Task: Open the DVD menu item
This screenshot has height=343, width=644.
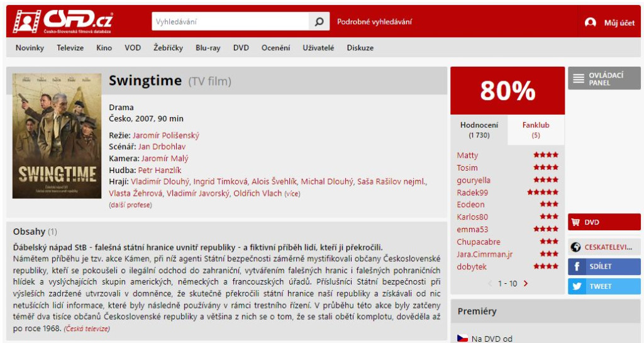Action: click(x=241, y=48)
